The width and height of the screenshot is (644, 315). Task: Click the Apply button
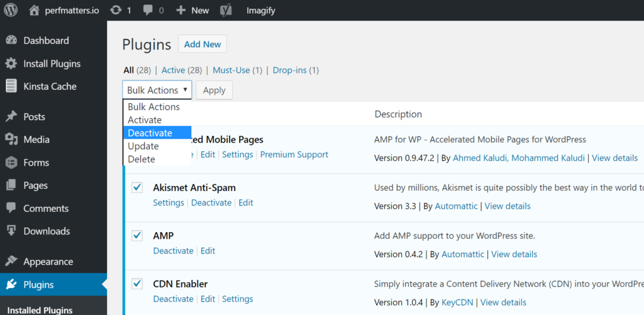point(214,90)
